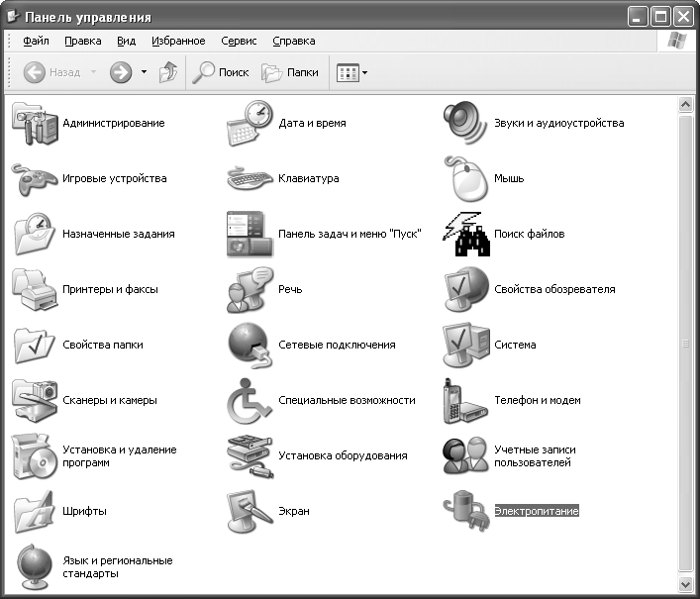
Task: Click the Речь label text
Action: click(290, 290)
